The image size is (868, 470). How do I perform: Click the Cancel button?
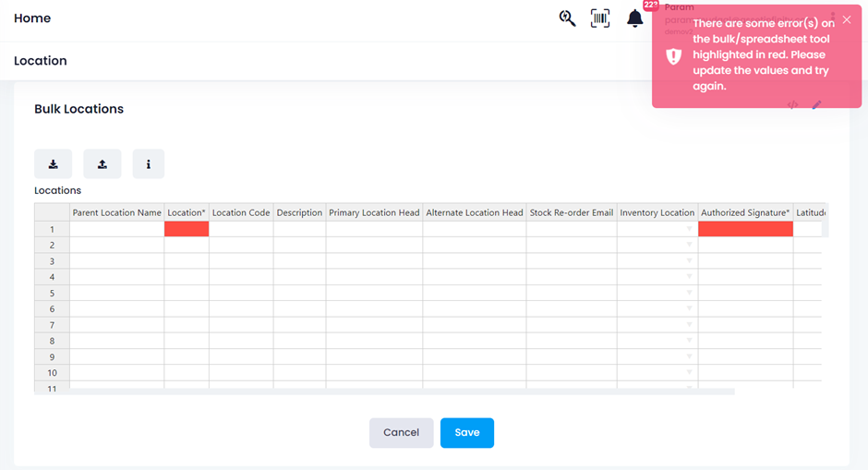[402, 433]
